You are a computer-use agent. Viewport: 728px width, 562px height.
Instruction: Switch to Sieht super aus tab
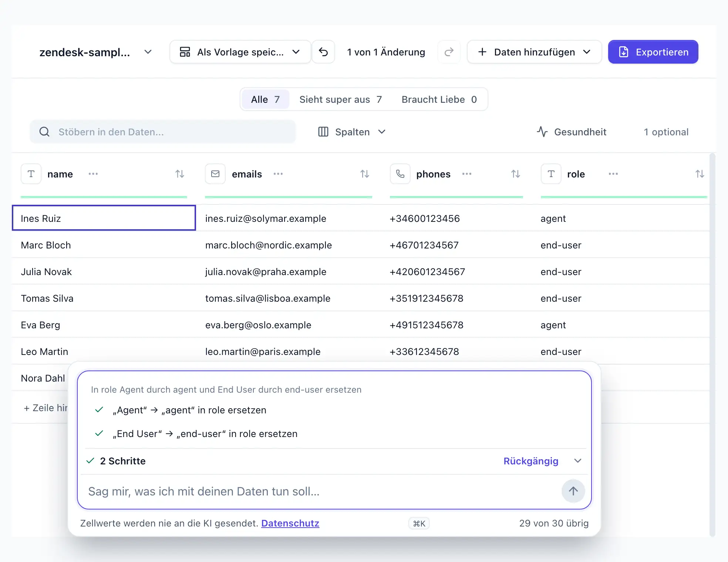340,99
